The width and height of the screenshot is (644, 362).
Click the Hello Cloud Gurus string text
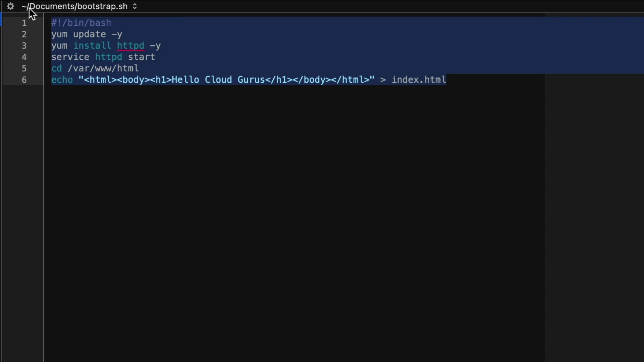[218, 80]
